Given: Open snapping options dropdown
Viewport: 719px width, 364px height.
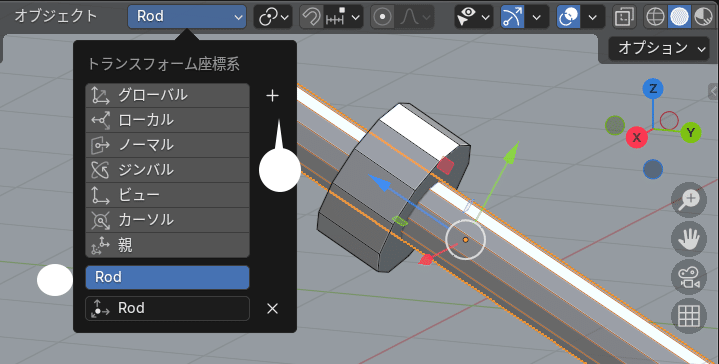Looking at the screenshot, I should (343, 17).
